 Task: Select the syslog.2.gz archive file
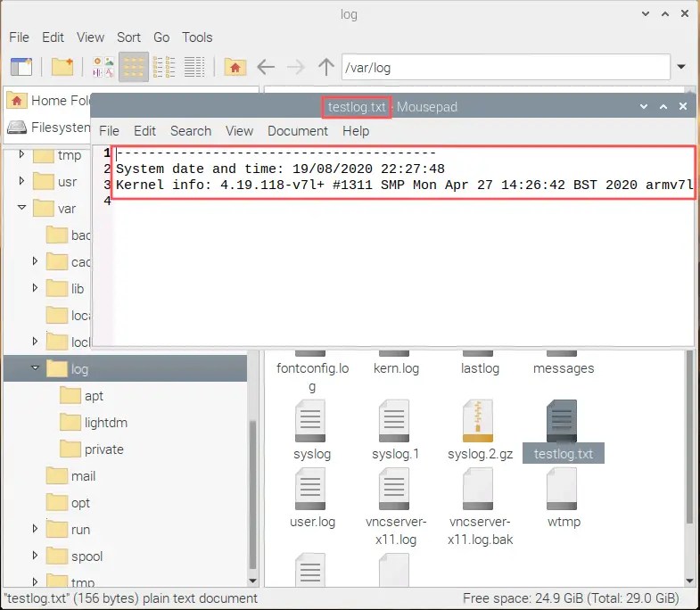480,431
